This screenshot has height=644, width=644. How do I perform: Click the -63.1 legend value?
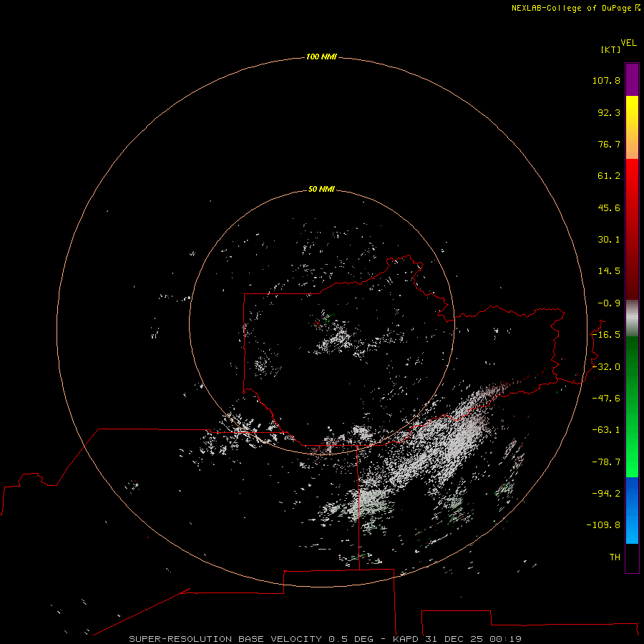[x=606, y=430]
